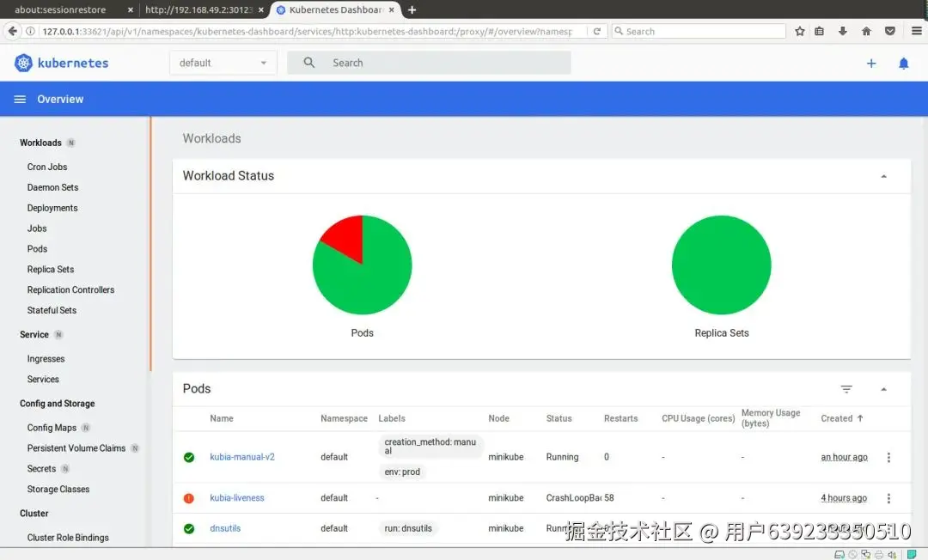Open Deployments from the sidebar
928x560 pixels.
52,207
